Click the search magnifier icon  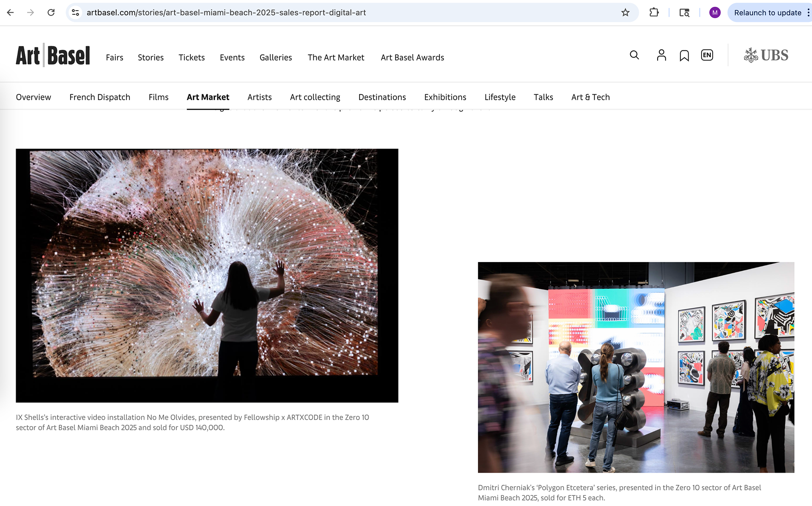click(634, 55)
